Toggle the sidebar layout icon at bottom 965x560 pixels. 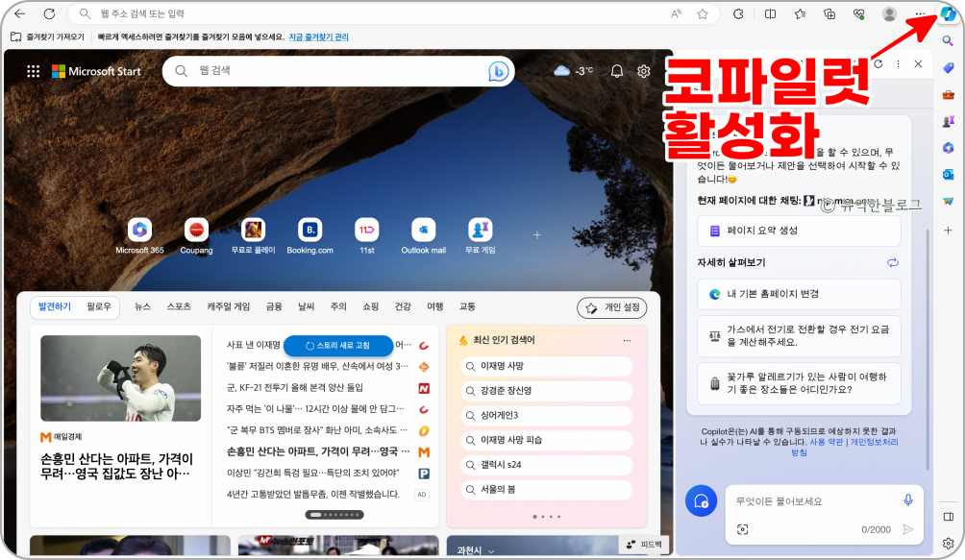point(949,517)
